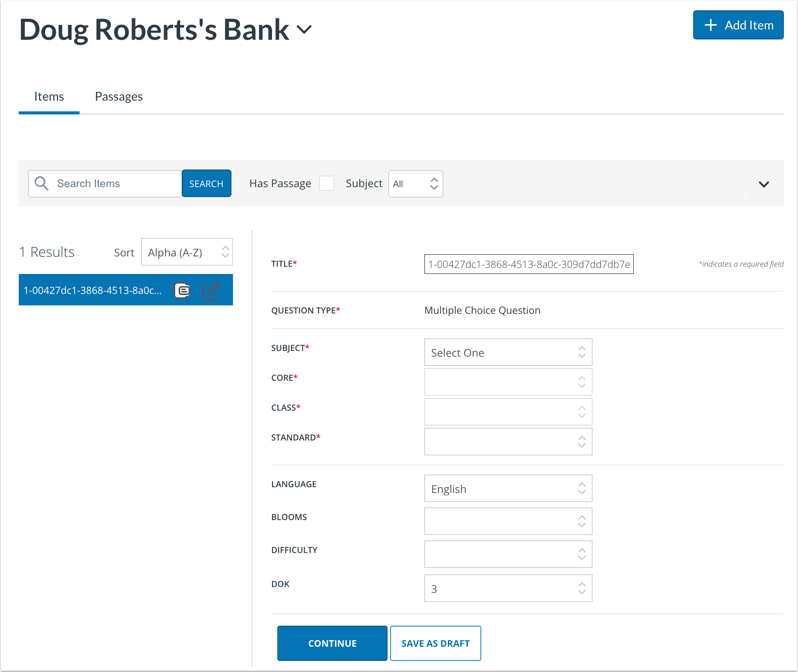
Task: Open the Subject filter set to All
Action: (415, 184)
